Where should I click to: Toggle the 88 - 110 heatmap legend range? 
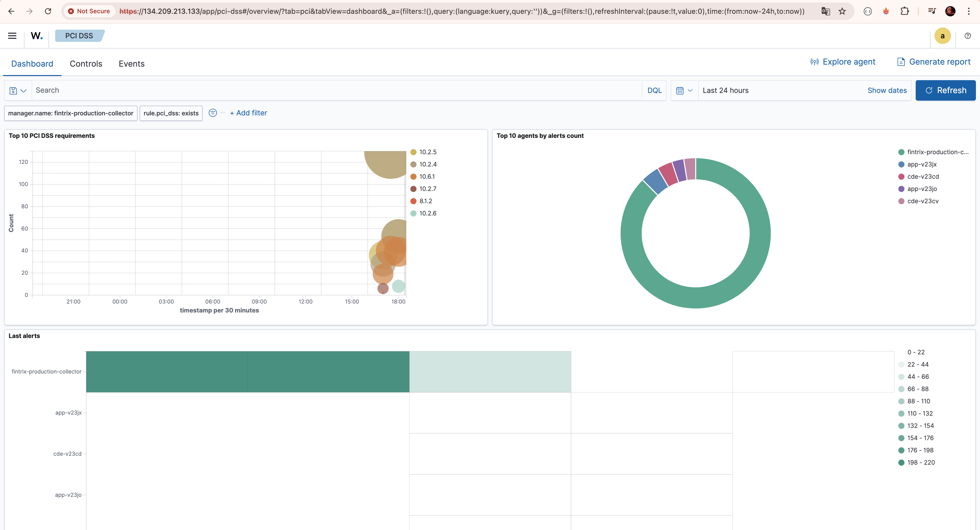[x=914, y=401]
